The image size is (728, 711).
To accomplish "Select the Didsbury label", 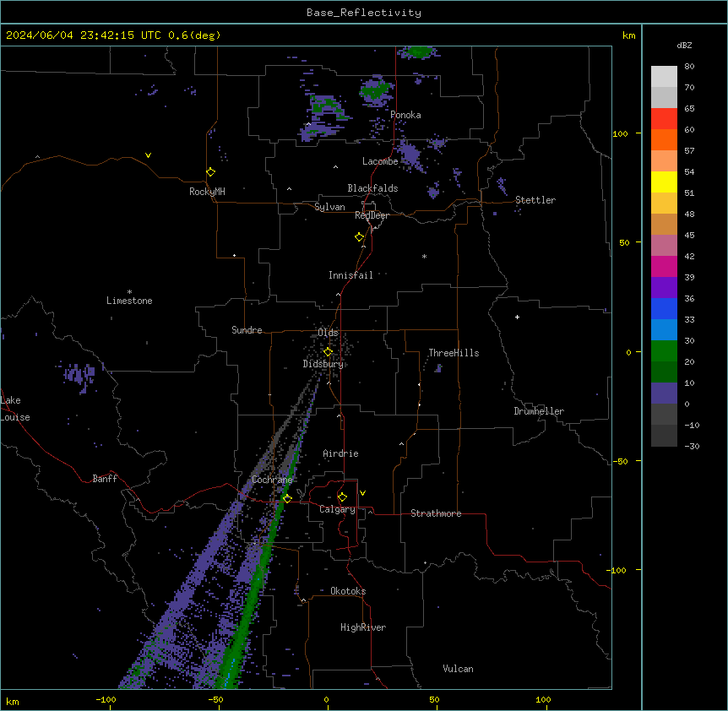I will (x=323, y=364).
